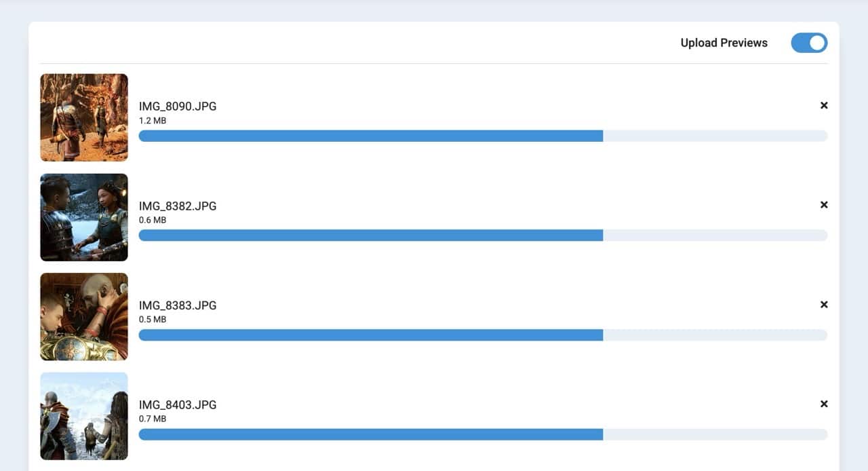Click the IMG_8090.JPG file name

(178, 107)
